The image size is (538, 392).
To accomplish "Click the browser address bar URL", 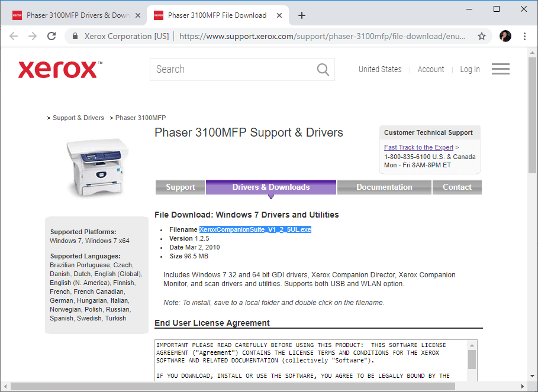I will click(x=322, y=36).
